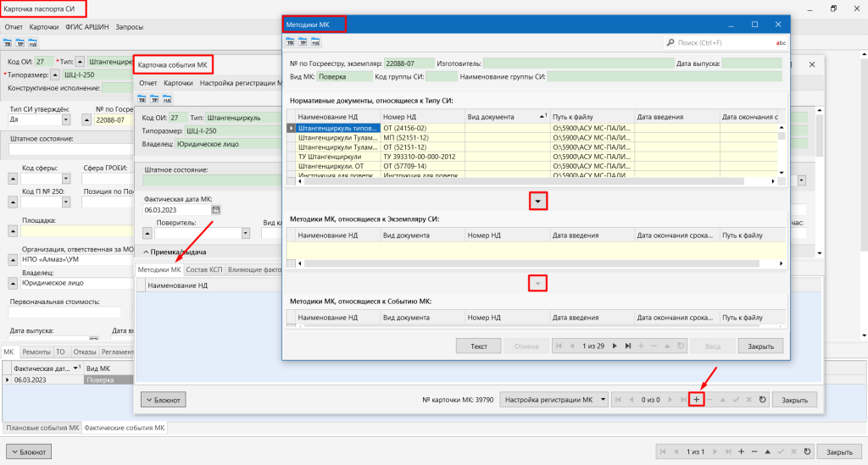The image size is (868, 465).
Task: Switch to Ремонты tab
Action: [x=36, y=352]
